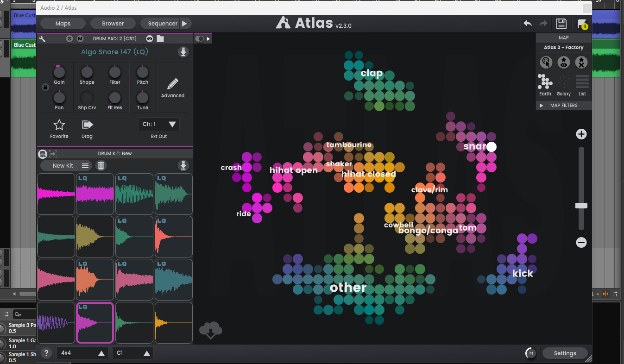Open the Browser tab

(x=113, y=24)
